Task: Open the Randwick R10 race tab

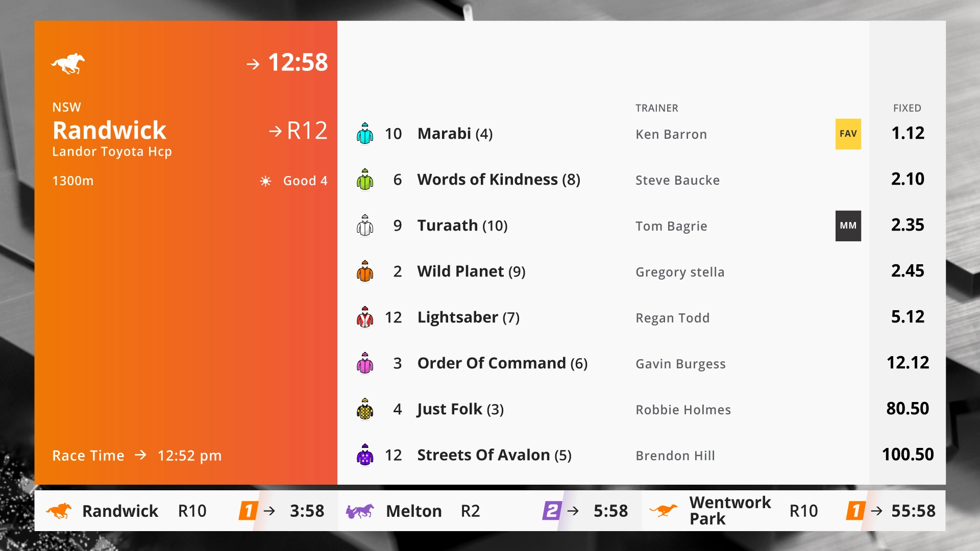Action: pyautogui.click(x=186, y=511)
